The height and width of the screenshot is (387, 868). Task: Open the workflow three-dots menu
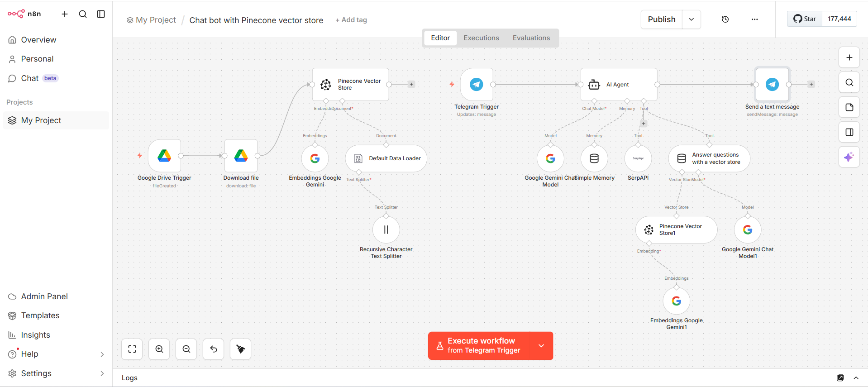[754, 19]
